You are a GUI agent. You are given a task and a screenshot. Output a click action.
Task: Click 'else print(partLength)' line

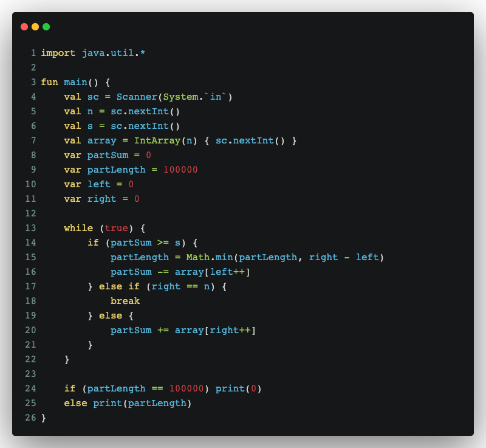(x=128, y=404)
